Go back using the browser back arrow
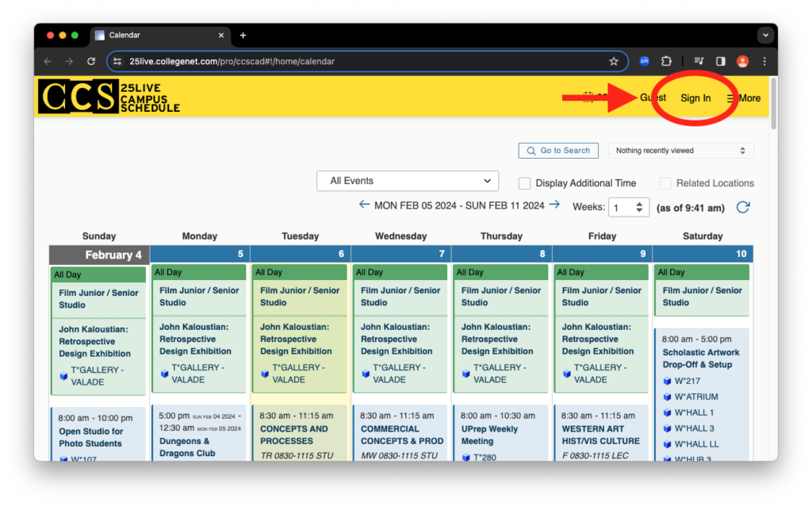 pyautogui.click(x=48, y=61)
